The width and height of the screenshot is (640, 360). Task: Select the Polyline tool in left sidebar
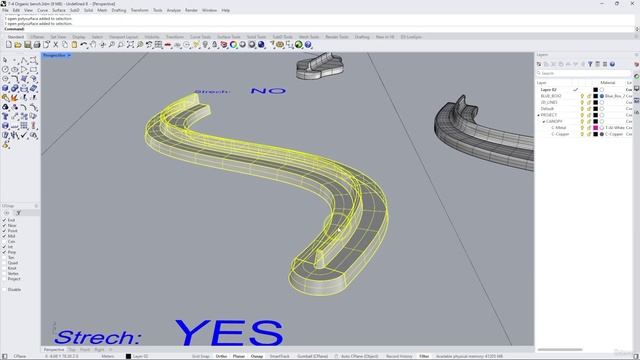24,60
